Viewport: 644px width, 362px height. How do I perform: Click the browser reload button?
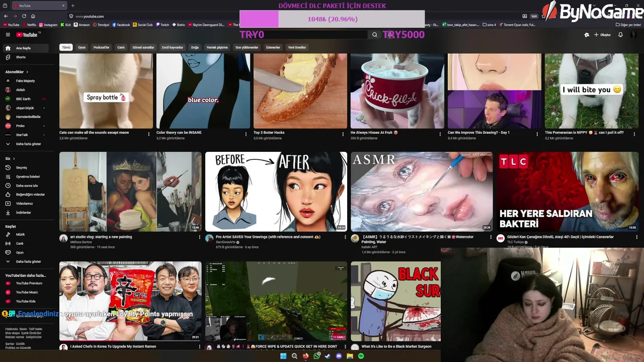[x=24, y=16]
